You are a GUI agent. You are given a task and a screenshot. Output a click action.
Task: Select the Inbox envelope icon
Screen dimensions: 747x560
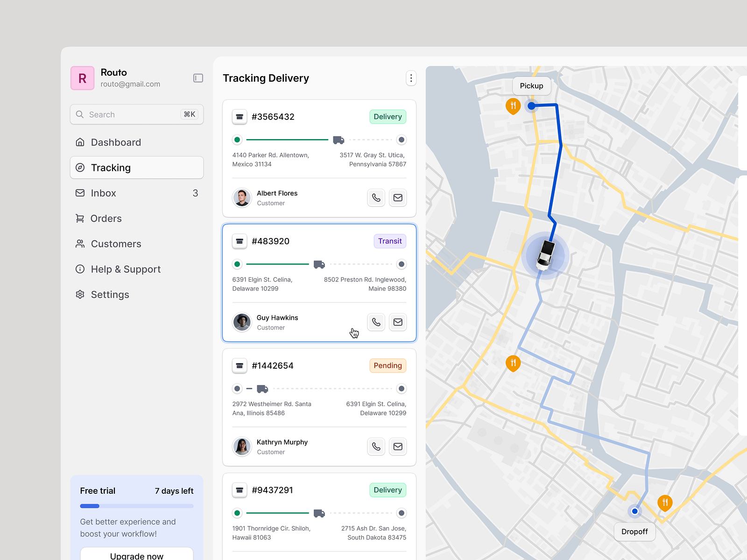tap(80, 193)
